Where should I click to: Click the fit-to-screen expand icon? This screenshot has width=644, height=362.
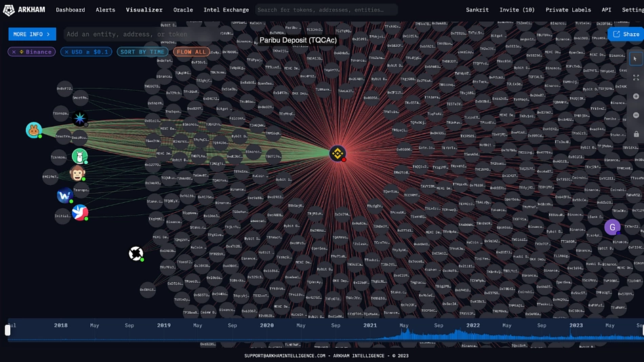pos(636,78)
